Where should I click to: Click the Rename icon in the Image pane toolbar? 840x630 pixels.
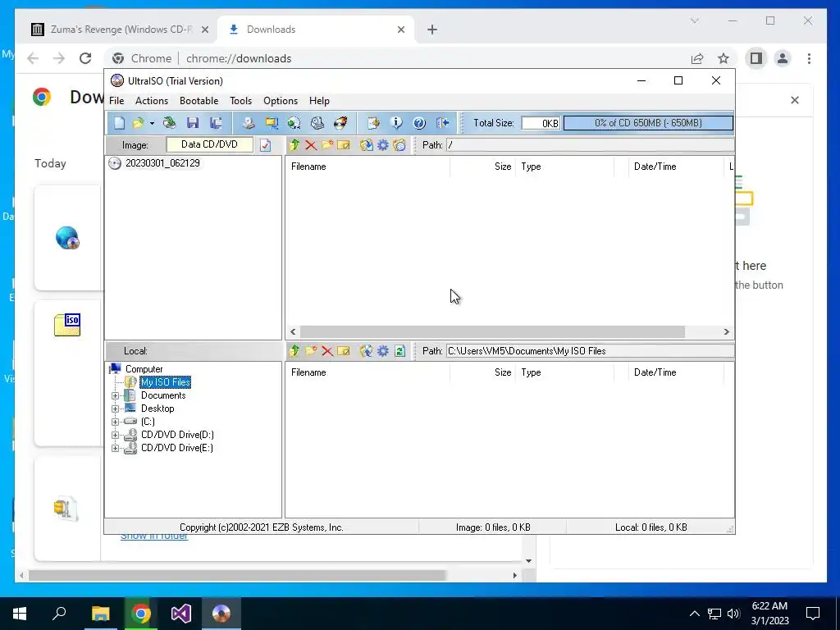[344, 145]
